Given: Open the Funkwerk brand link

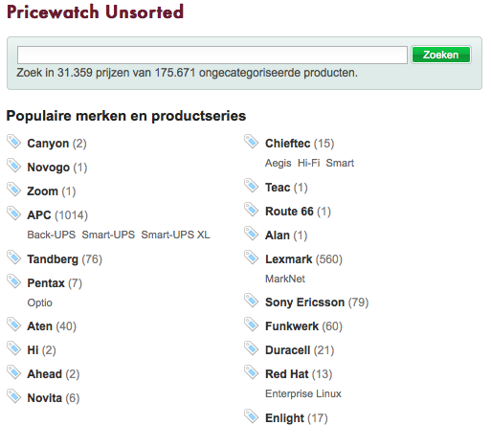Looking at the screenshot, I should click(292, 326).
